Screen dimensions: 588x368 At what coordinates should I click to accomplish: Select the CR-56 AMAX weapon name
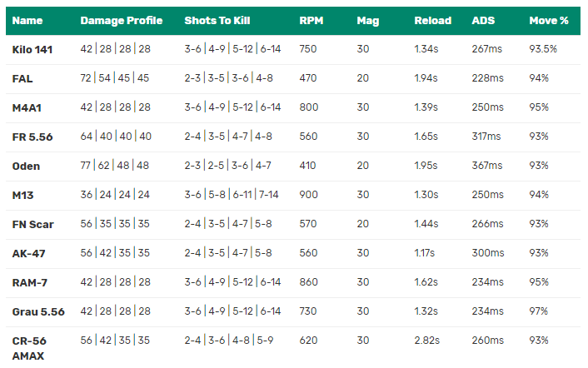pos(29,348)
